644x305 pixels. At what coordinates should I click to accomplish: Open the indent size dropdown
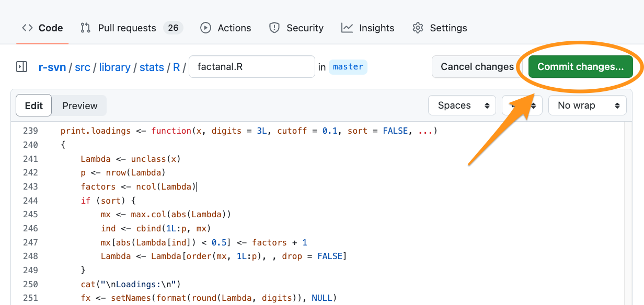[x=522, y=105]
